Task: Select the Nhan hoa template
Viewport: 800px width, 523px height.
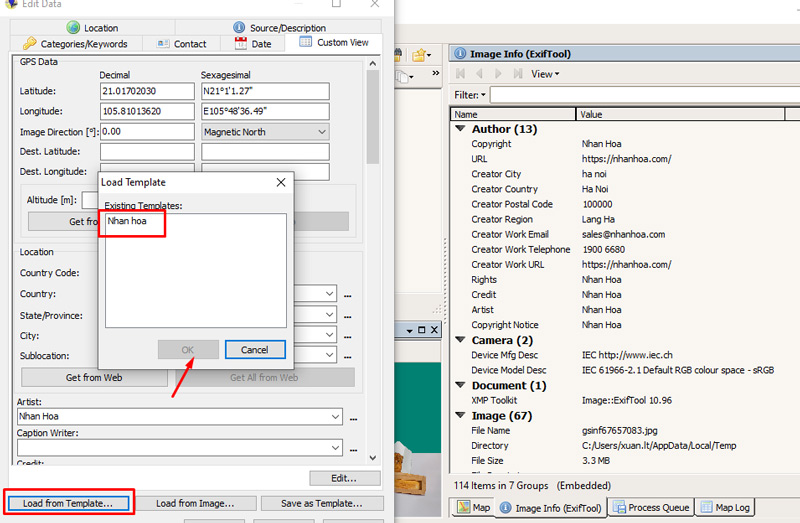Action: [121, 221]
